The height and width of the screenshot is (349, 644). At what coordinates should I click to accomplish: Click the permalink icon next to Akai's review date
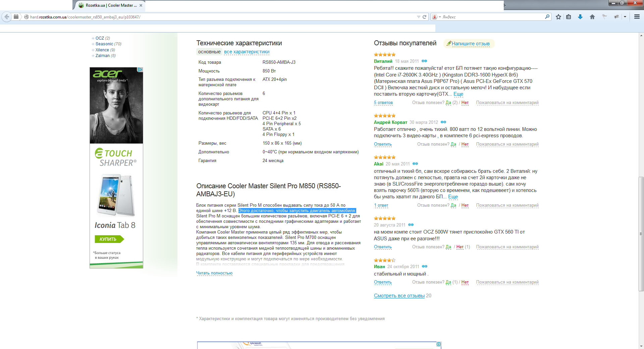pyautogui.click(x=415, y=164)
